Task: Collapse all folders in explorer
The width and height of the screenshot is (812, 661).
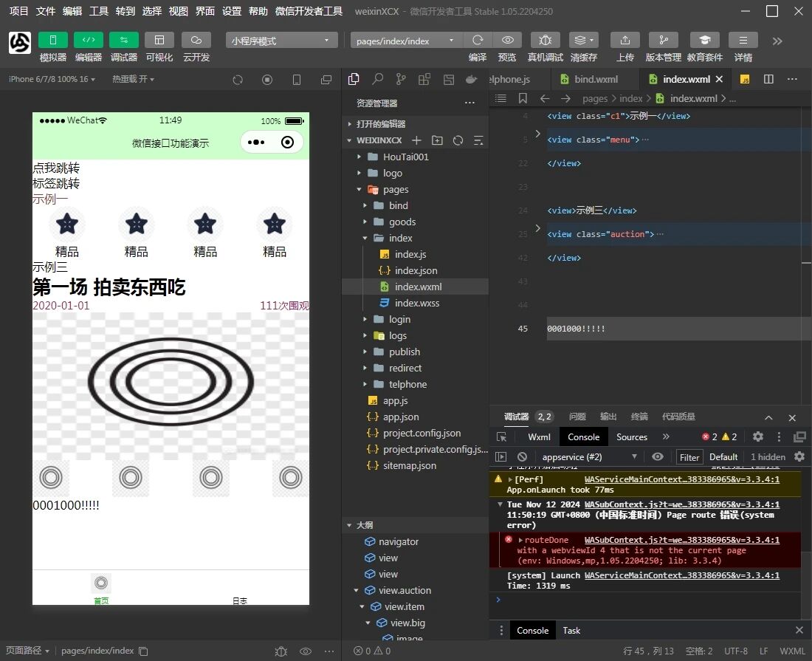Action: (x=478, y=140)
